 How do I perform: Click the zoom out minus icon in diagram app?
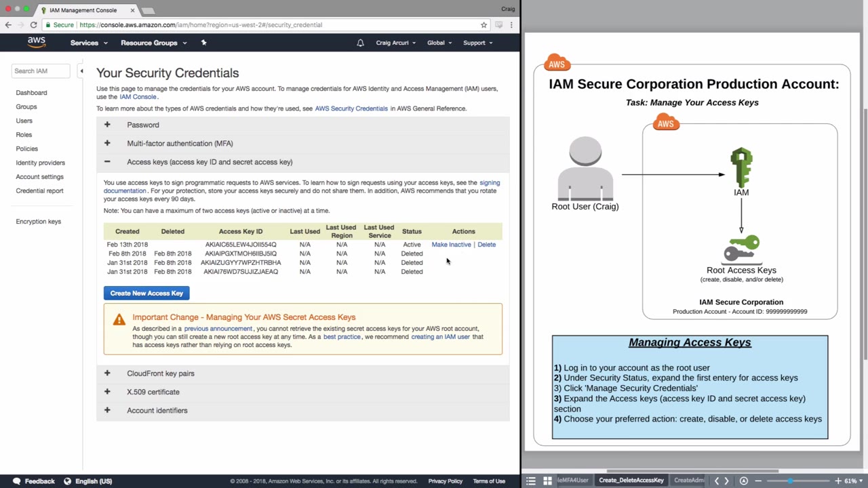pos(758,481)
